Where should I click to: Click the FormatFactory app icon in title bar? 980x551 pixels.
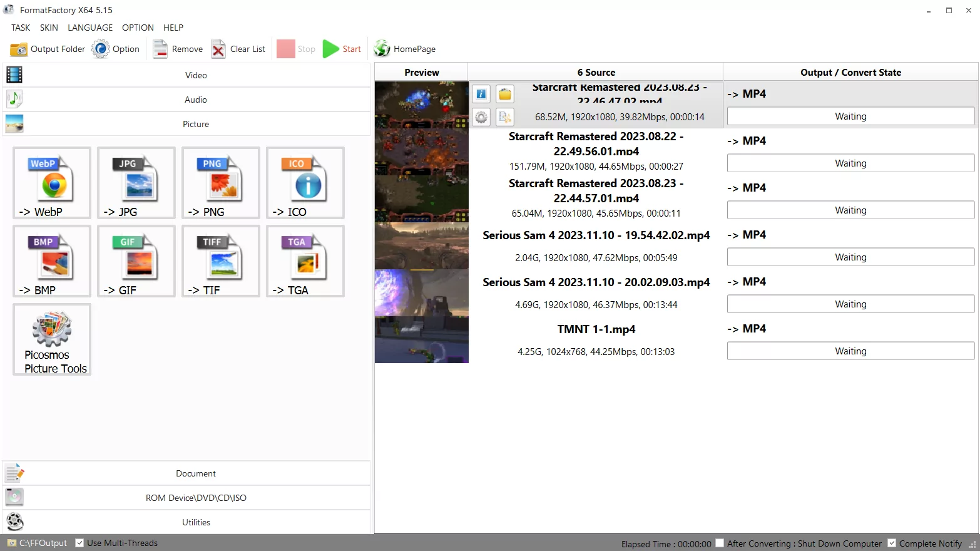tap(9, 9)
